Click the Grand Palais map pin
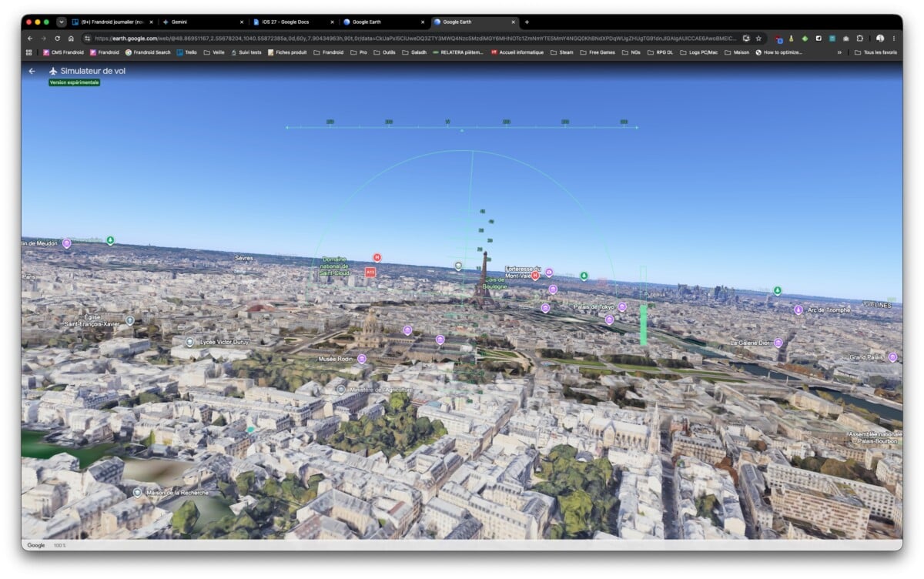Image resolution: width=924 pixels, height=579 pixels. pos(892,357)
